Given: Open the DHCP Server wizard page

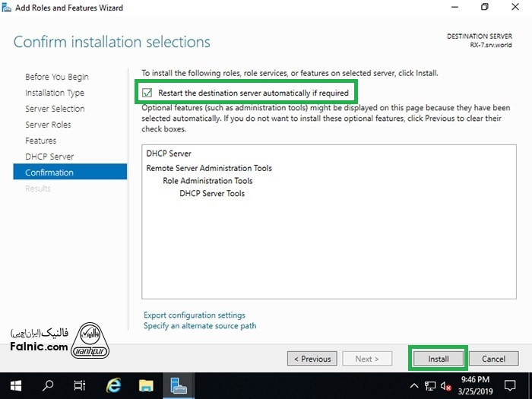Looking at the screenshot, I should 49,157.
